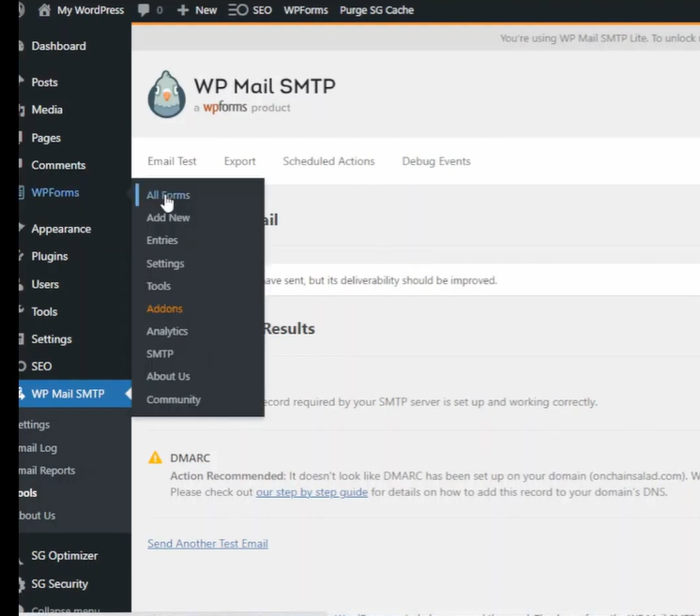The image size is (700, 616).
Task: Choose Analytics in WPForms flyout
Action: pos(167,331)
